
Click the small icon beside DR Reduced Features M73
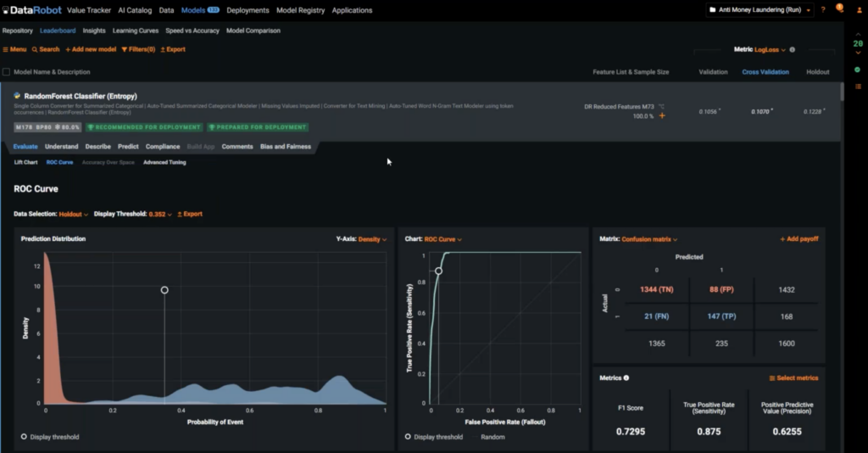661,106
